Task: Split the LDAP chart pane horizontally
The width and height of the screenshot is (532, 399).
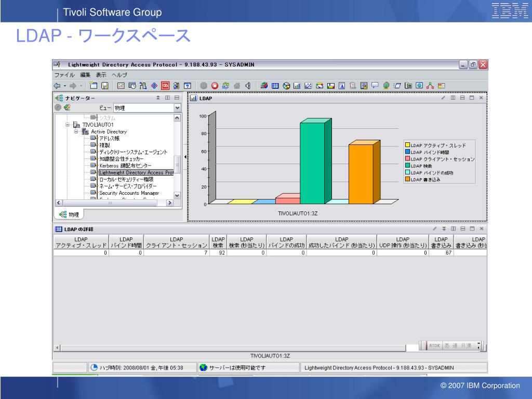Action: (x=462, y=98)
